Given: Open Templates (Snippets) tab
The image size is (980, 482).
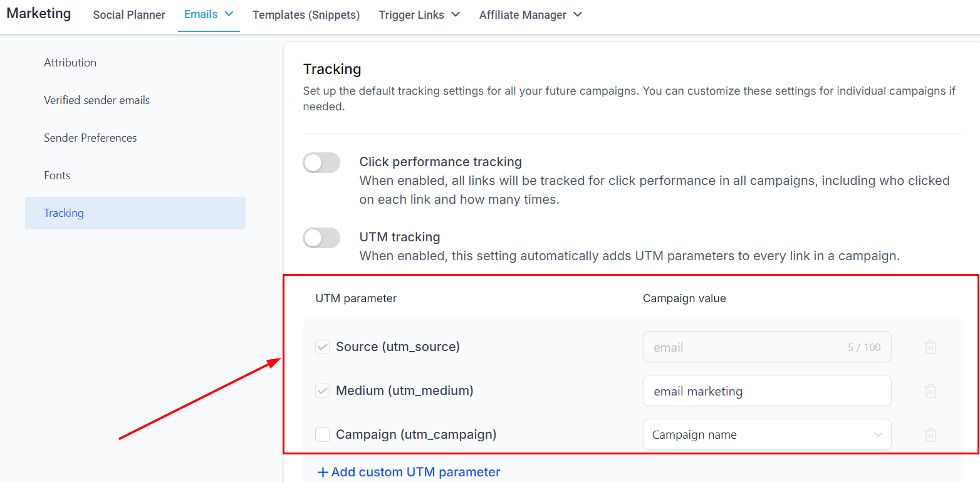Looking at the screenshot, I should 306,15.
